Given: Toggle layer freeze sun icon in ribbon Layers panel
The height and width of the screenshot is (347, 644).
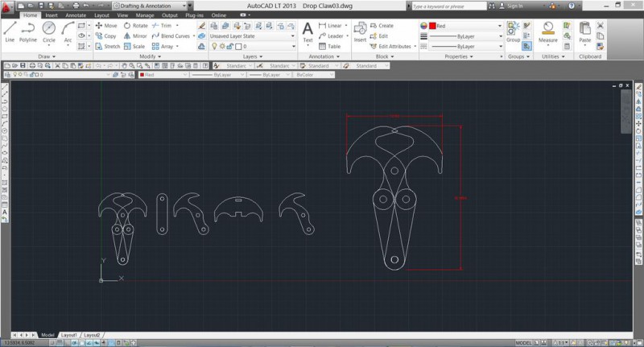Looking at the screenshot, I should coord(222,47).
